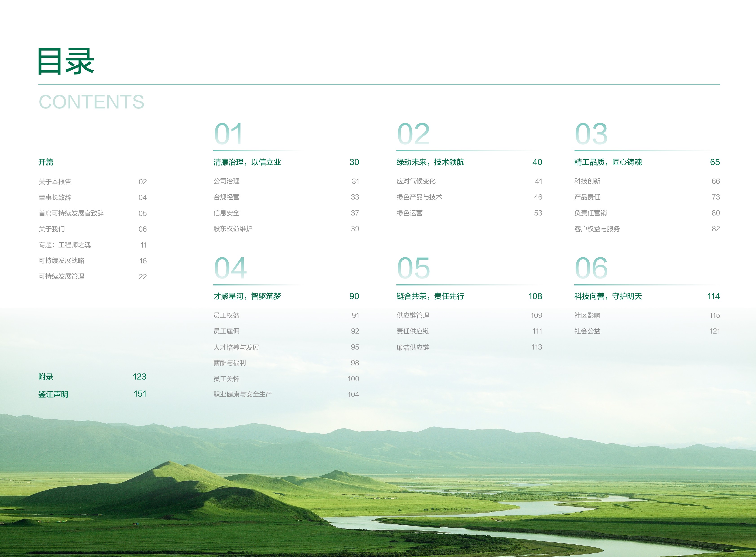
Task: Go to the 客户权益与服务 entry
Action: (x=597, y=229)
